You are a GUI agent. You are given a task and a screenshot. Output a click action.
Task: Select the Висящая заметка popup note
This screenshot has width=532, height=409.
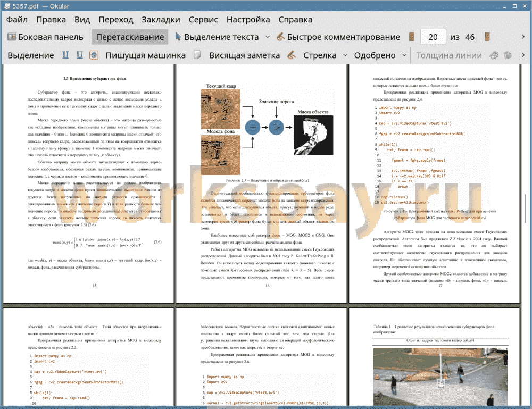244,55
